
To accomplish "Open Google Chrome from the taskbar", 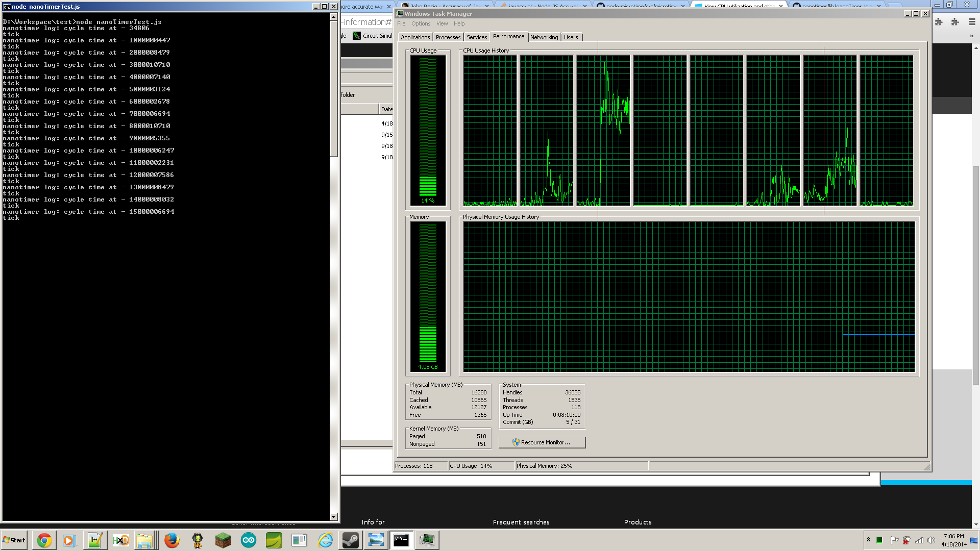I will point(44,540).
